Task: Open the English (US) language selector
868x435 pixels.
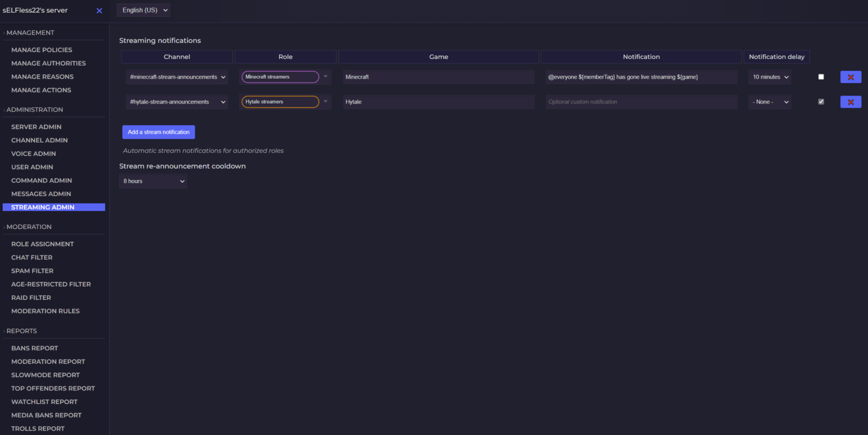Action: point(143,10)
